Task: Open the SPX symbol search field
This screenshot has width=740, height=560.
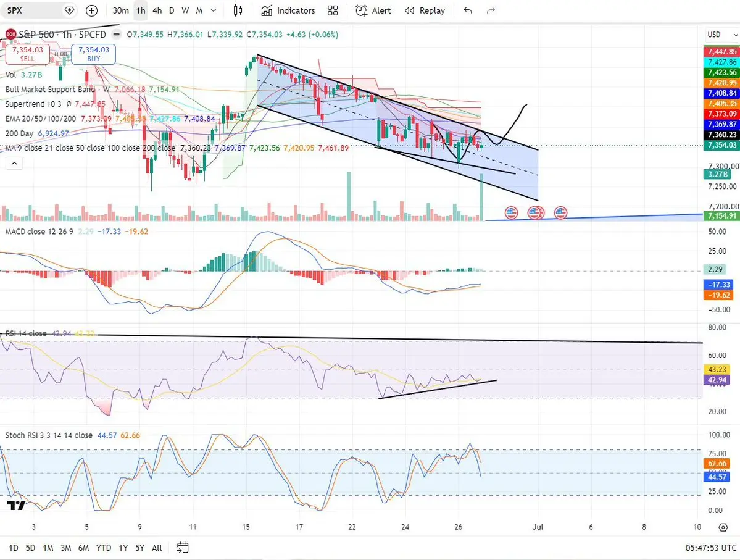Action: pyautogui.click(x=33, y=10)
